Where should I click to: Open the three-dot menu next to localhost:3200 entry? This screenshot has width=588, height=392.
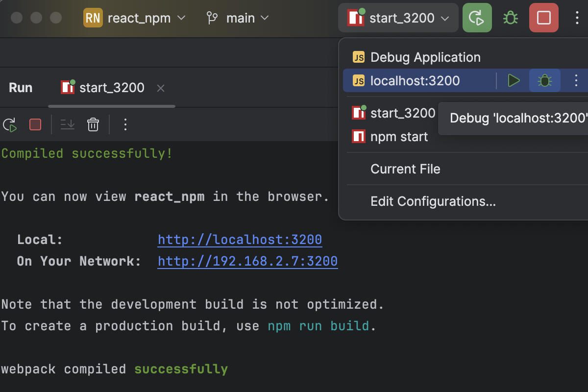pos(576,80)
